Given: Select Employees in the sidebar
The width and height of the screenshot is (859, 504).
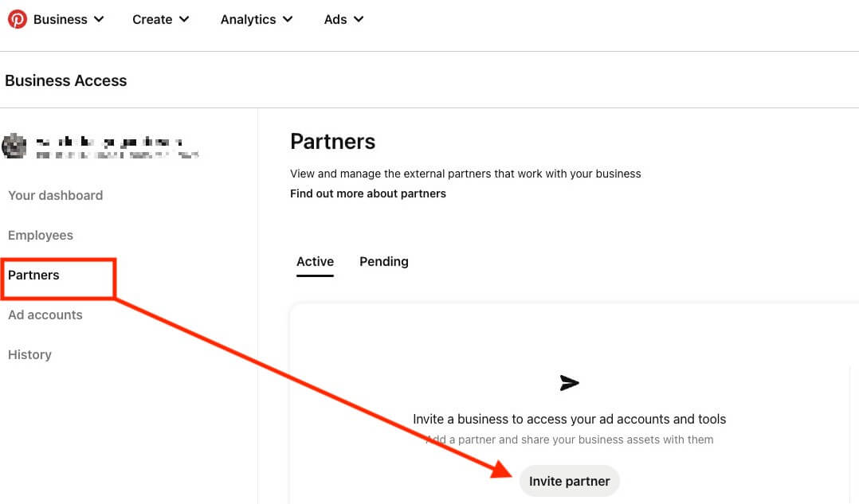Looking at the screenshot, I should pyautogui.click(x=41, y=236).
